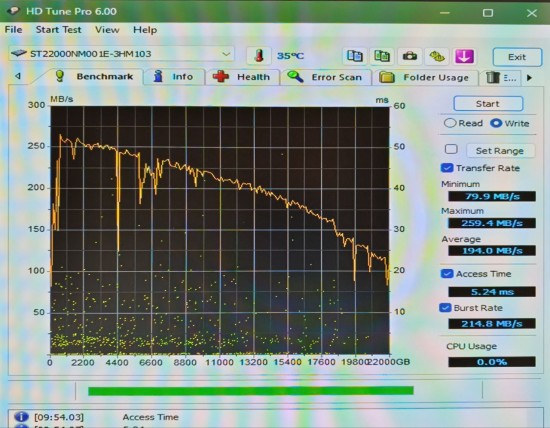This screenshot has width=550, height=428.
Task: Switch to the Folder Usage tab
Action: (425, 77)
